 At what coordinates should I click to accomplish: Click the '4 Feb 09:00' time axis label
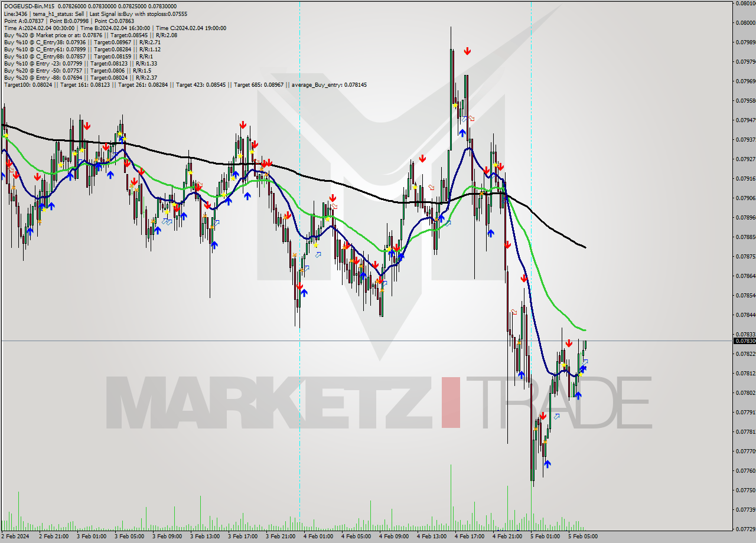393,537
